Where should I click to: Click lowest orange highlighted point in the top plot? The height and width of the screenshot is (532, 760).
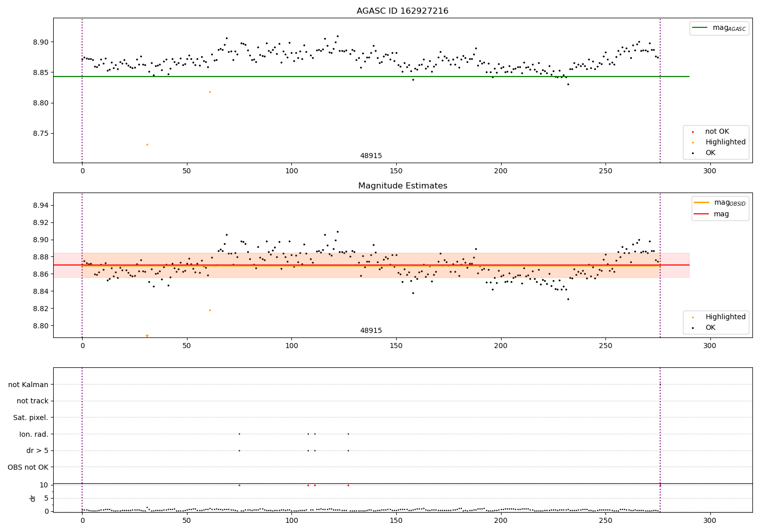coord(147,145)
